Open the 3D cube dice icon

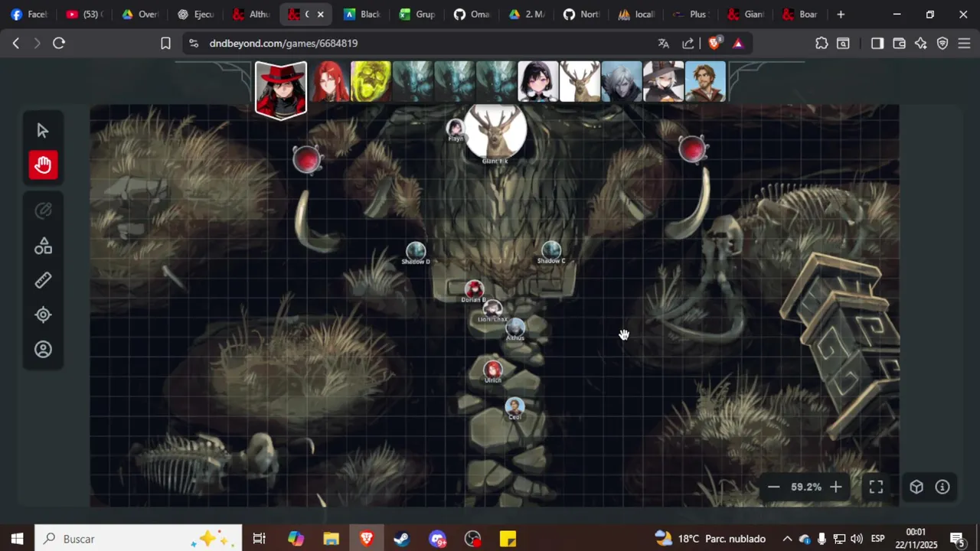[916, 487]
